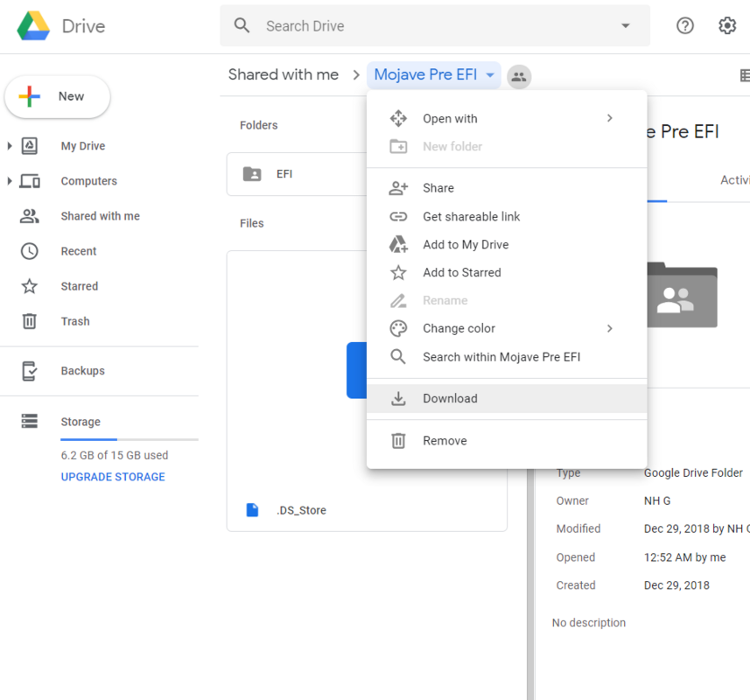750x700 pixels.
Task: Open Starred in left sidebar
Action: point(79,286)
